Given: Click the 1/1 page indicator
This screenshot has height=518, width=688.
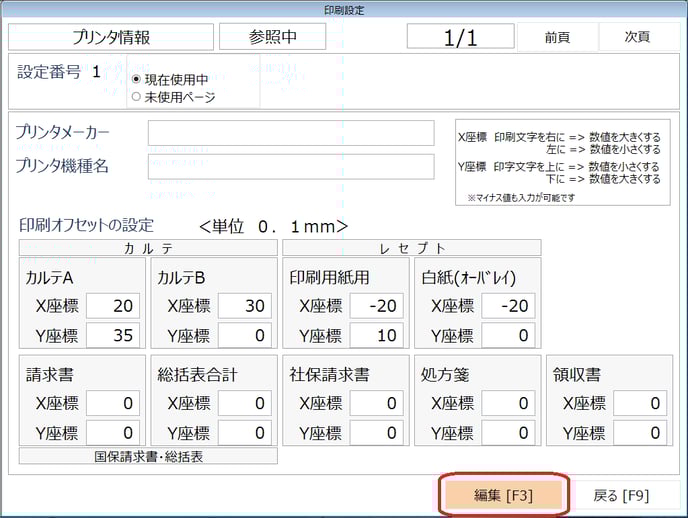Looking at the screenshot, I should point(460,37).
